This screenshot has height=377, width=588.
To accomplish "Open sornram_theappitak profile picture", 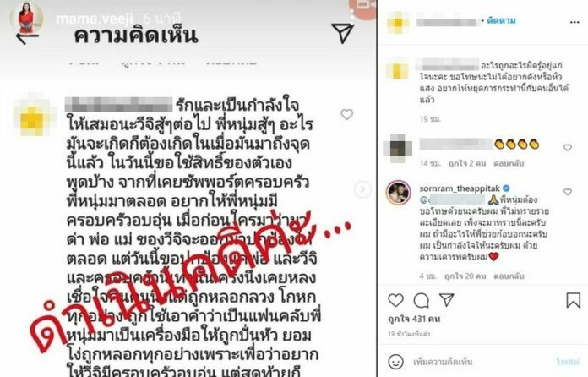I will (x=398, y=193).
